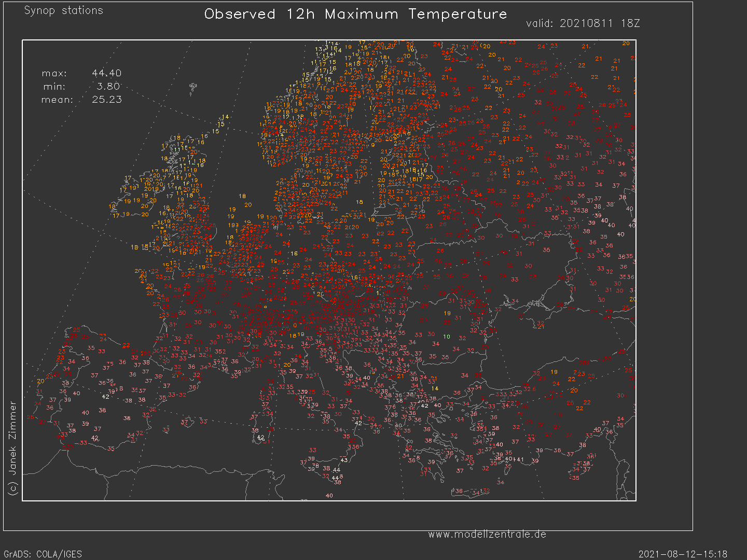The width and height of the screenshot is (747, 560).
Task: Click the max value 44.40
Action: click(106, 73)
